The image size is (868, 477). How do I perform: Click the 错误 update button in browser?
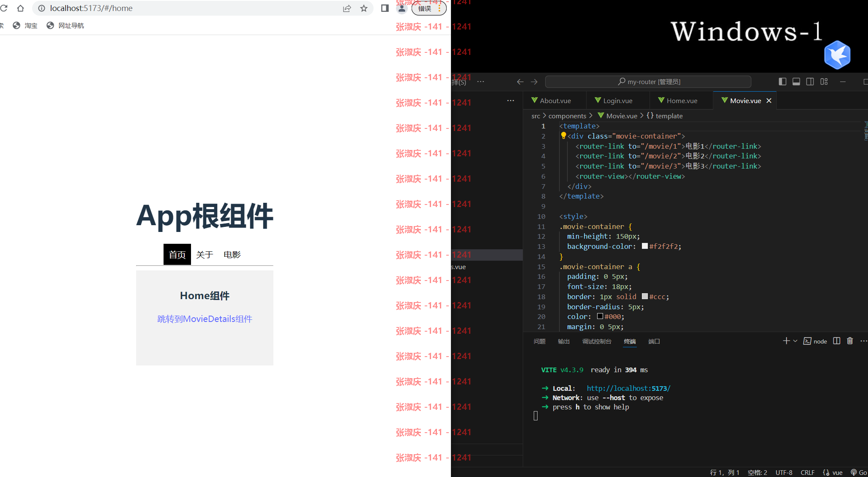[x=429, y=8]
